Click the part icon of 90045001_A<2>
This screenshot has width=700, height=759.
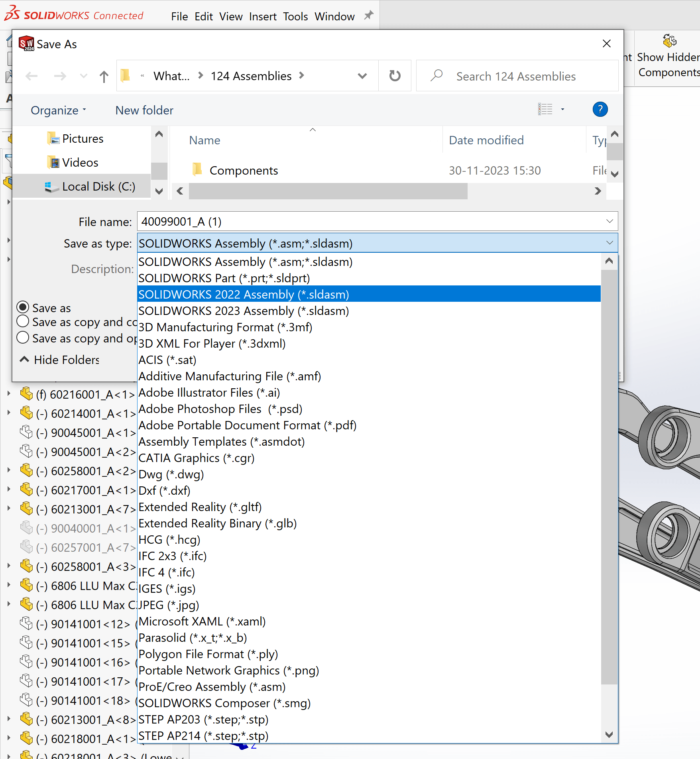pos(27,451)
